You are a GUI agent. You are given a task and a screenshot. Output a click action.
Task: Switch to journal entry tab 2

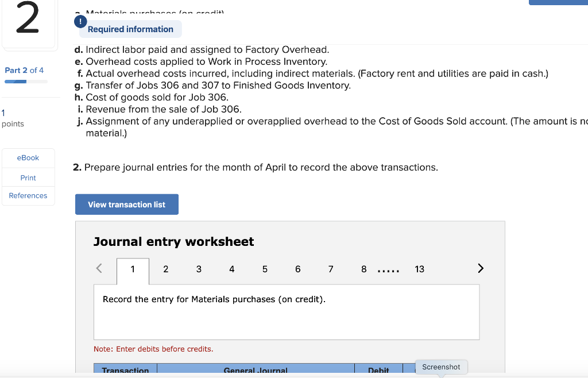point(165,269)
